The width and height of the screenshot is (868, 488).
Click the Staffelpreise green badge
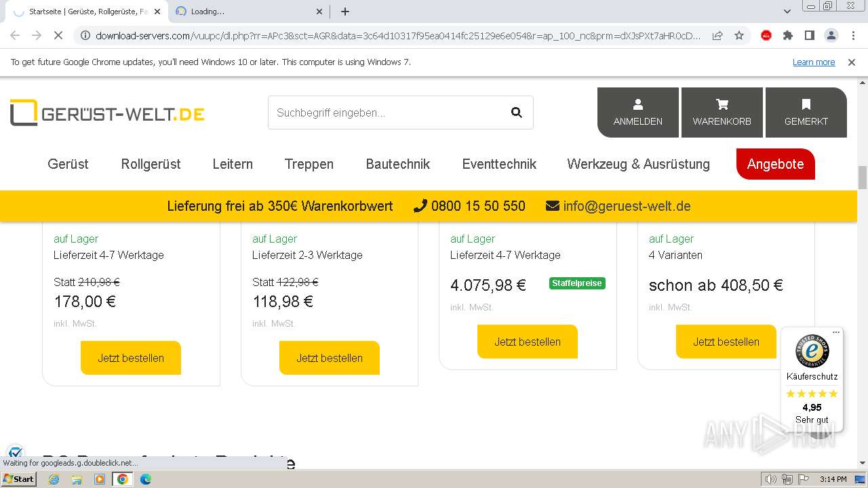click(577, 283)
